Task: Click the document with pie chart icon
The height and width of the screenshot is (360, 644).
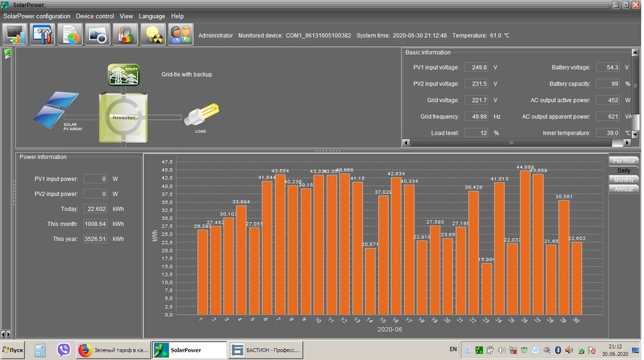Action: [70, 35]
